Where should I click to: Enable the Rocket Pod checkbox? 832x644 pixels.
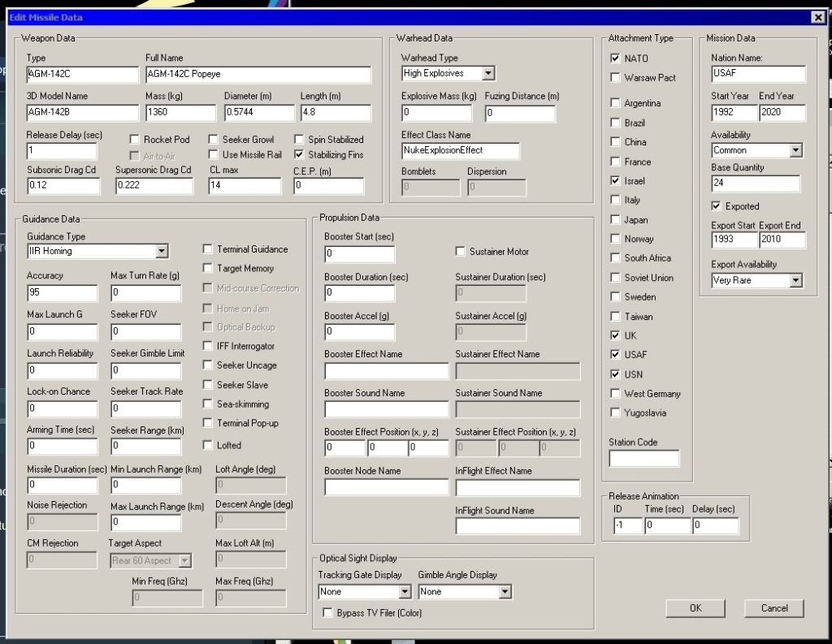pyautogui.click(x=134, y=140)
